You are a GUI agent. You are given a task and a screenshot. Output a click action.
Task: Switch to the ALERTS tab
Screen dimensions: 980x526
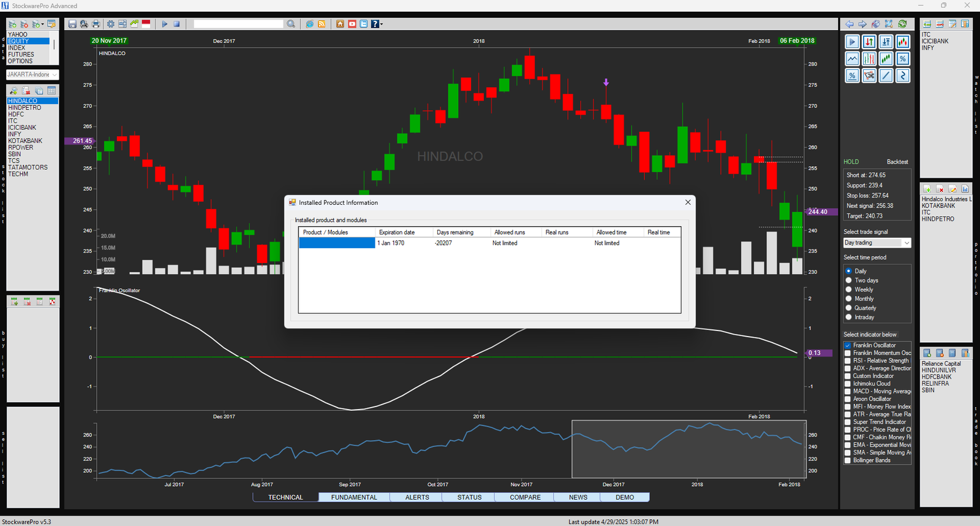(417, 497)
